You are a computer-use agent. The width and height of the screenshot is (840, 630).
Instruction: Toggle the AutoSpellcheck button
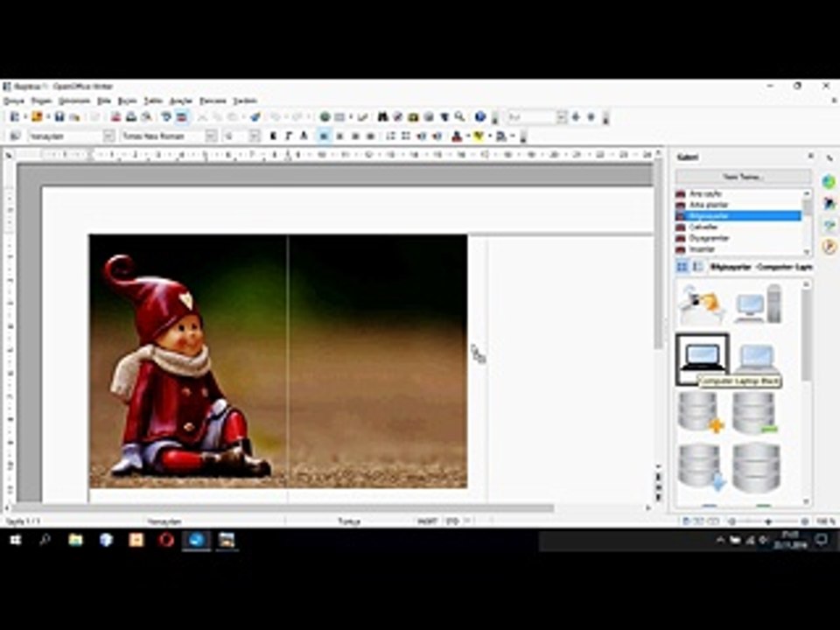click(x=182, y=116)
